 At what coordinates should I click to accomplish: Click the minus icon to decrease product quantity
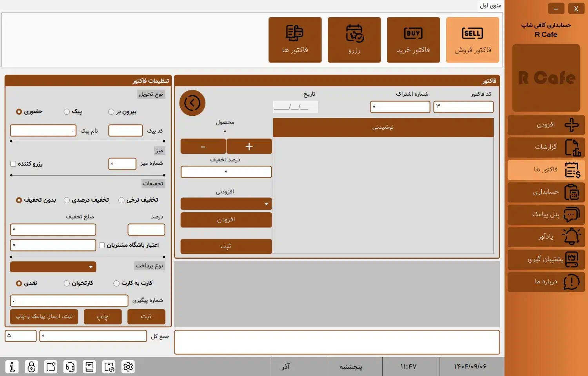coord(203,146)
